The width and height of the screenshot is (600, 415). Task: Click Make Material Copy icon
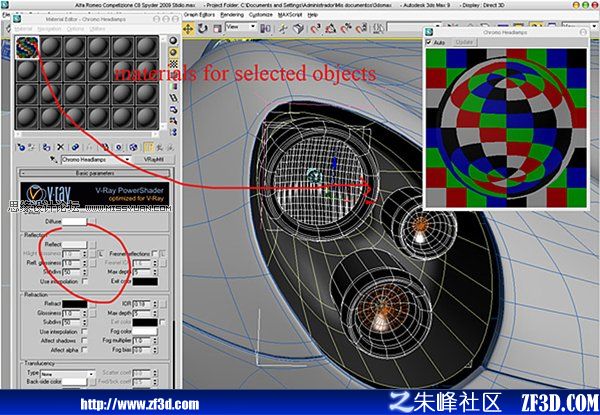[75, 147]
